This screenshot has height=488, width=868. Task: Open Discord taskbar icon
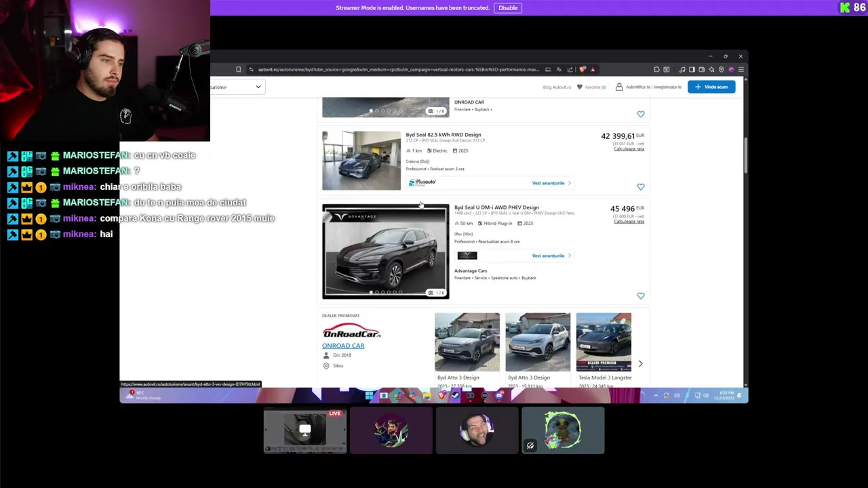click(499, 395)
